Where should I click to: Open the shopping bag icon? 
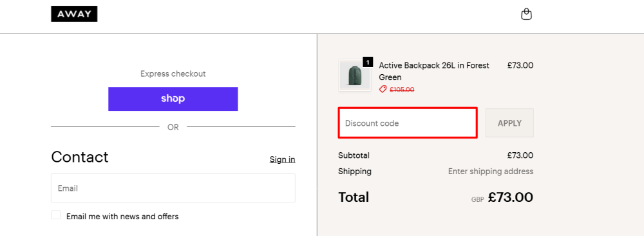pos(526,14)
